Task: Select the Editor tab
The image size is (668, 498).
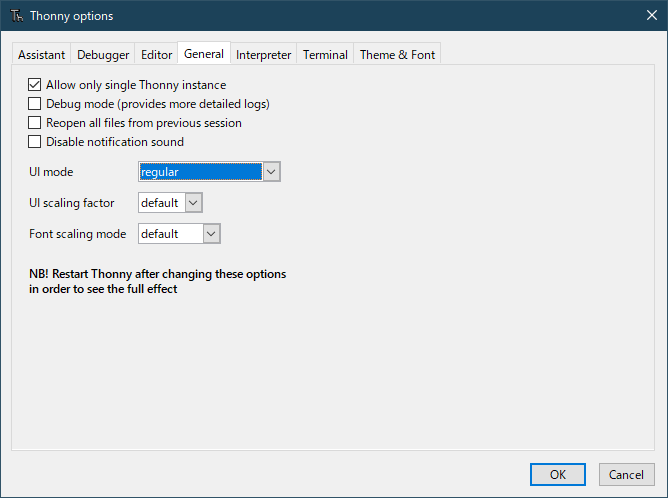Action: tap(156, 55)
